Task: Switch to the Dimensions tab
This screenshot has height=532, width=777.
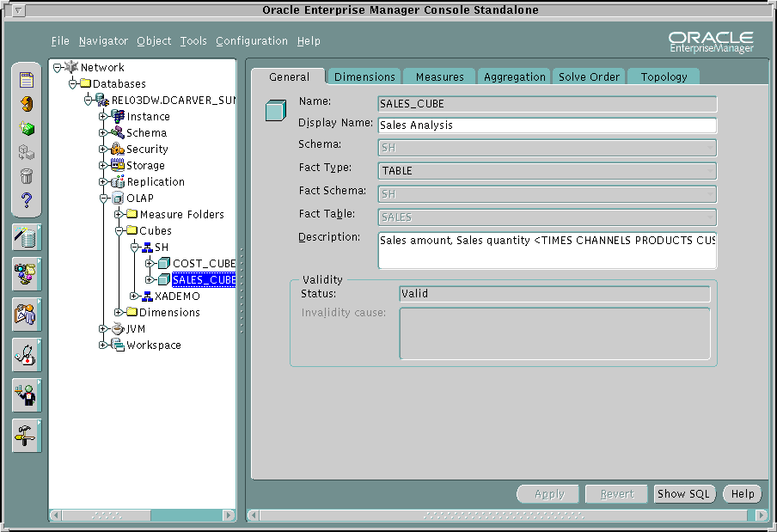Action: [x=364, y=76]
